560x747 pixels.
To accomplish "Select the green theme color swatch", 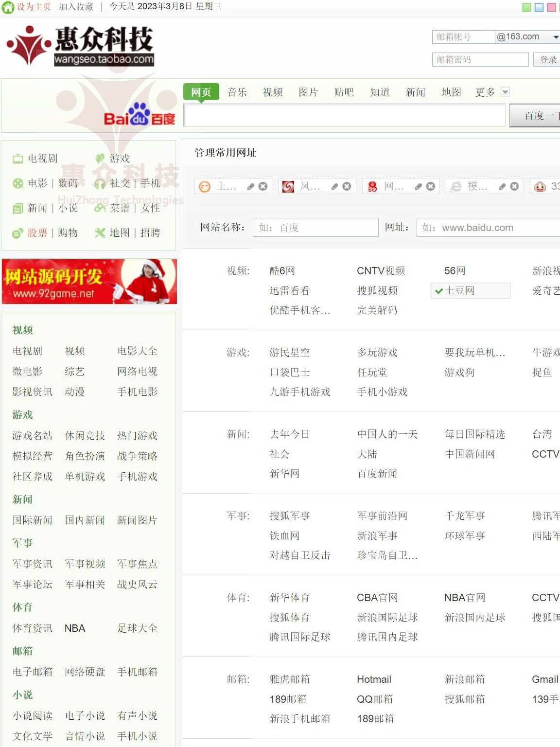I will [526, 7].
